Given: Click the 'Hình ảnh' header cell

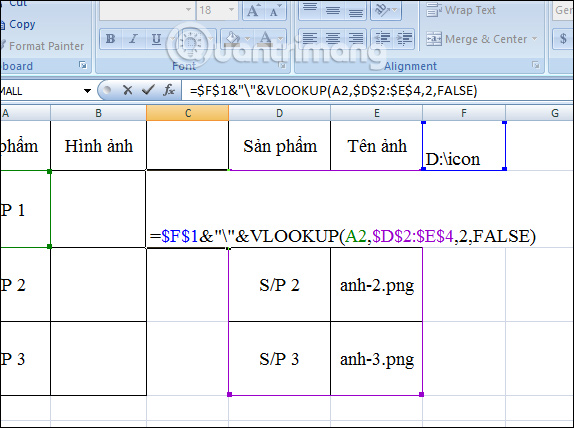Looking at the screenshot, I should 98,146.
